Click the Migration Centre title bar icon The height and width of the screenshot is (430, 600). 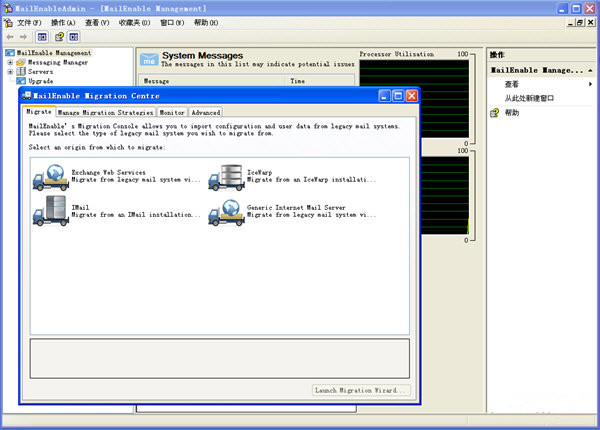[26, 96]
